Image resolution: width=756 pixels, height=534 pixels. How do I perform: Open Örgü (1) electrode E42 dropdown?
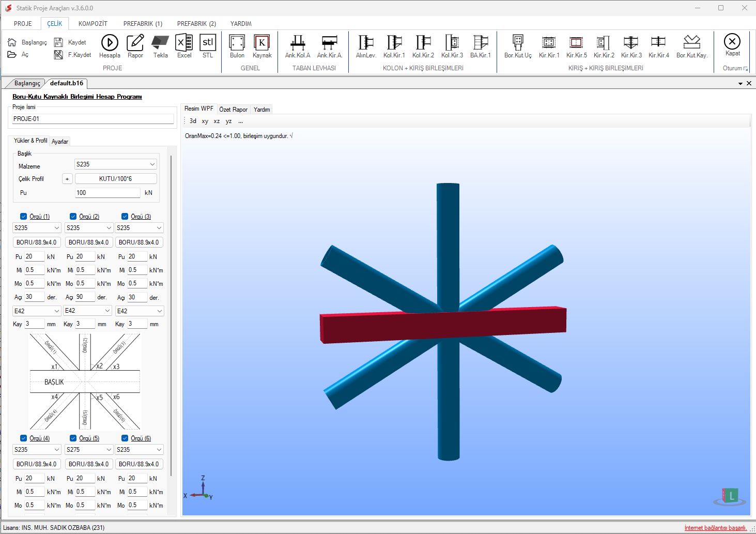37,311
